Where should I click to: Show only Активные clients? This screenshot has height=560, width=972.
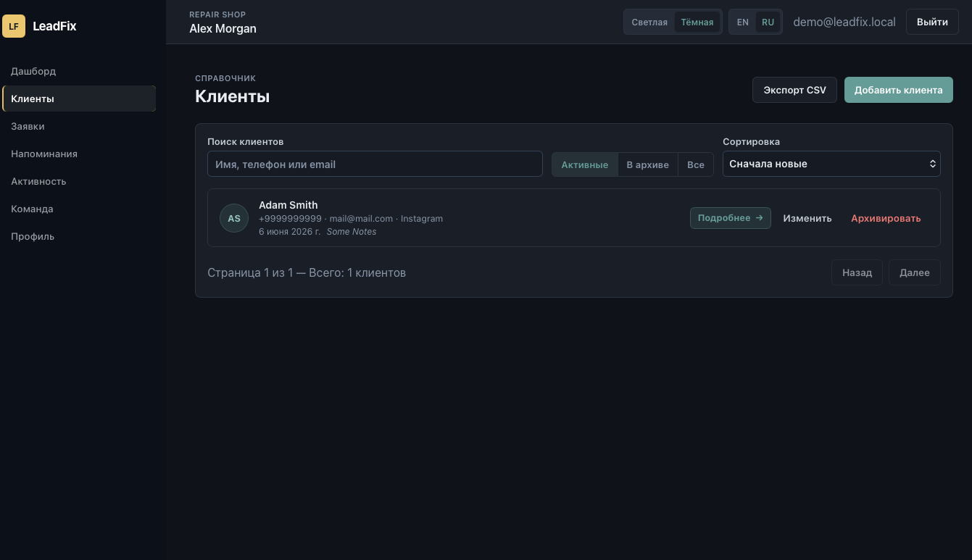coord(585,164)
